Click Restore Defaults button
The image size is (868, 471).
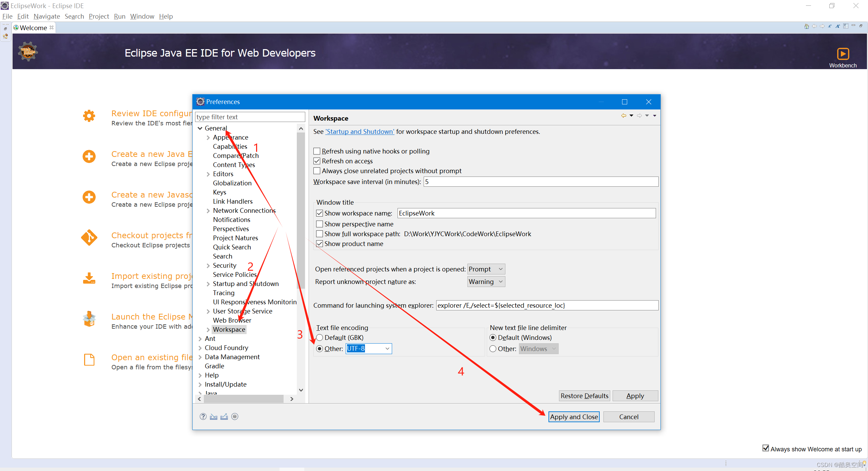[584, 396]
